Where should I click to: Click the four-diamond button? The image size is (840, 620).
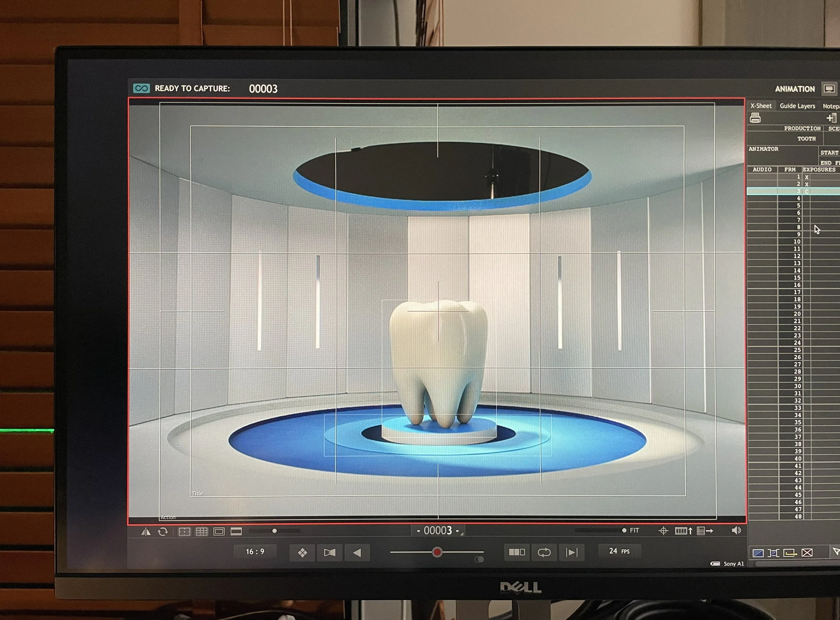302,552
